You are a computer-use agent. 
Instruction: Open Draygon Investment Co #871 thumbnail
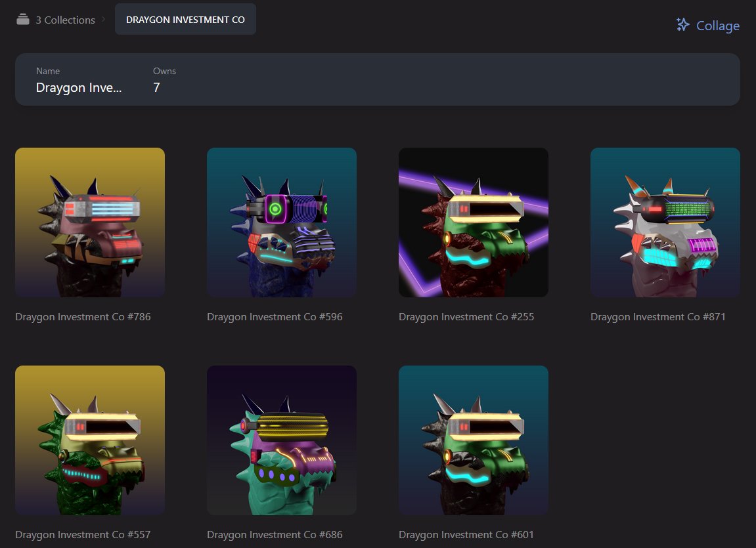[x=665, y=222]
